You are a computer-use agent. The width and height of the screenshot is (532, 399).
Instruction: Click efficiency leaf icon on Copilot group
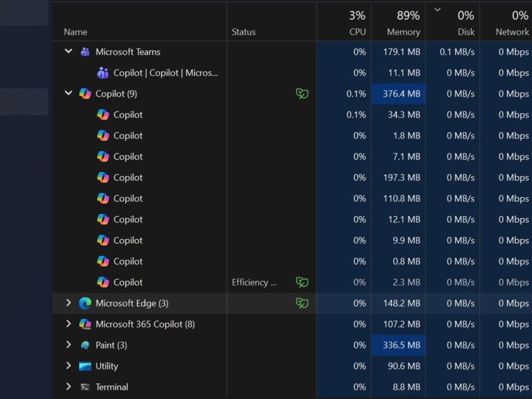click(x=302, y=94)
